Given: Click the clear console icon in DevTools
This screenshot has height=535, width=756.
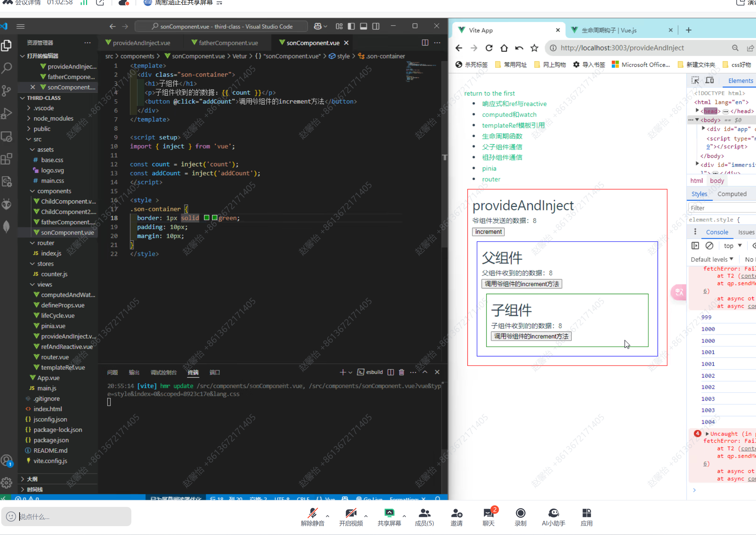Looking at the screenshot, I should (709, 245).
